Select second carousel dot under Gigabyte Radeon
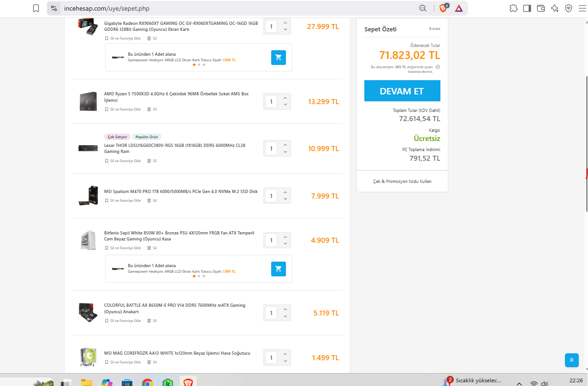Screen dimensions: 588x386 pos(199,65)
